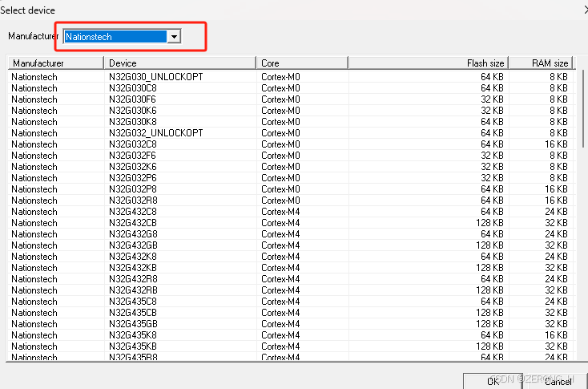Viewport: 588px width, 389px height.
Task: Select device N32G032R8
Action: point(133,201)
